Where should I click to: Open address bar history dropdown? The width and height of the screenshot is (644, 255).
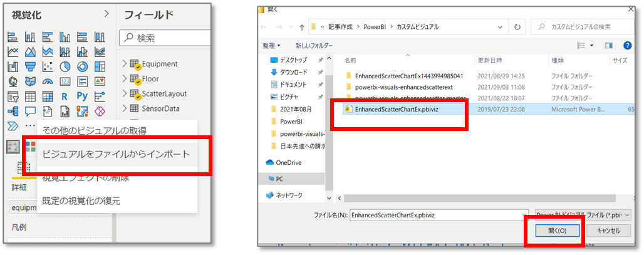[500, 27]
